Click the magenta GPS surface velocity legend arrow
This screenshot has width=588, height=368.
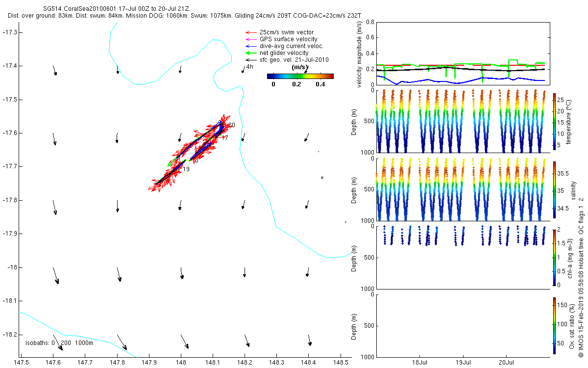tap(250, 39)
